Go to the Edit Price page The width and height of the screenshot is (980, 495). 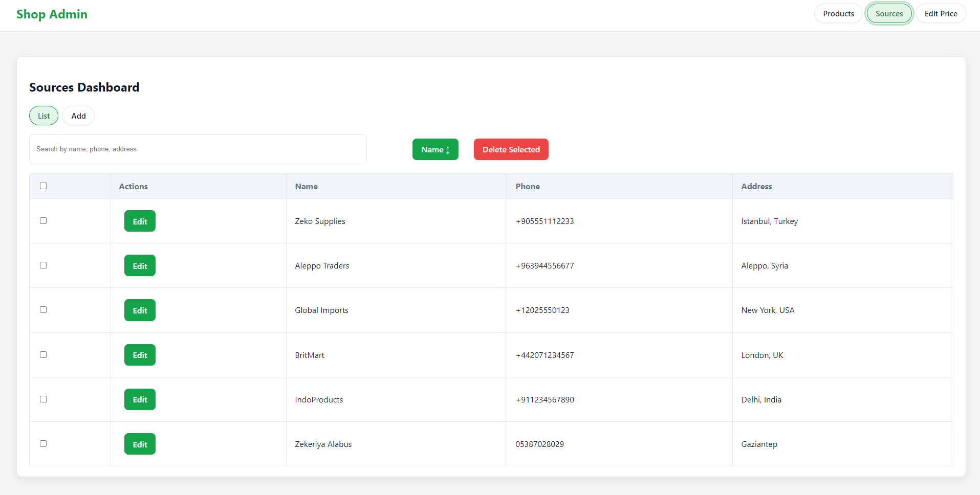click(x=940, y=14)
